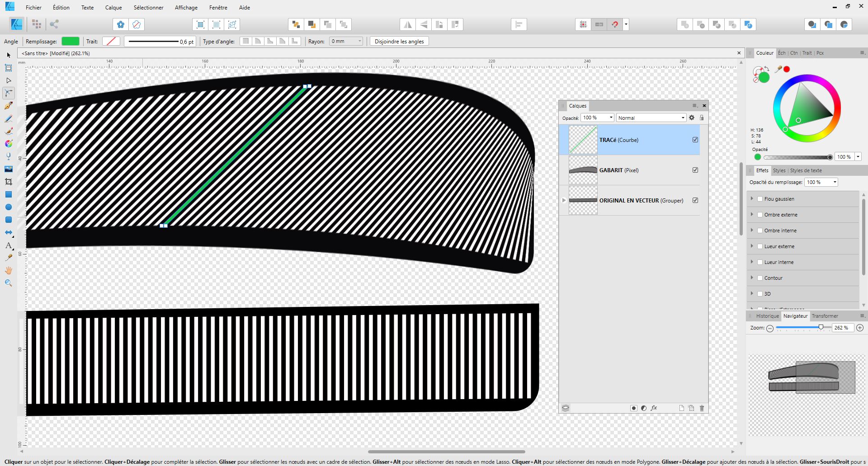The image size is (868, 466).
Task: Hide the TRACé layer checkbox
Action: pos(695,140)
